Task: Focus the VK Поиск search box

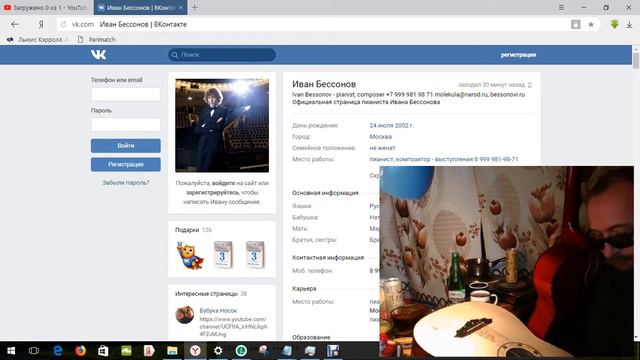Action: click(222, 55)
